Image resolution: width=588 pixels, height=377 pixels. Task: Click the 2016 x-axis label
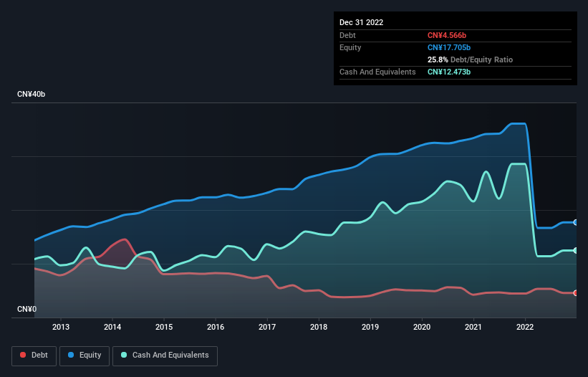pos(216,327)
